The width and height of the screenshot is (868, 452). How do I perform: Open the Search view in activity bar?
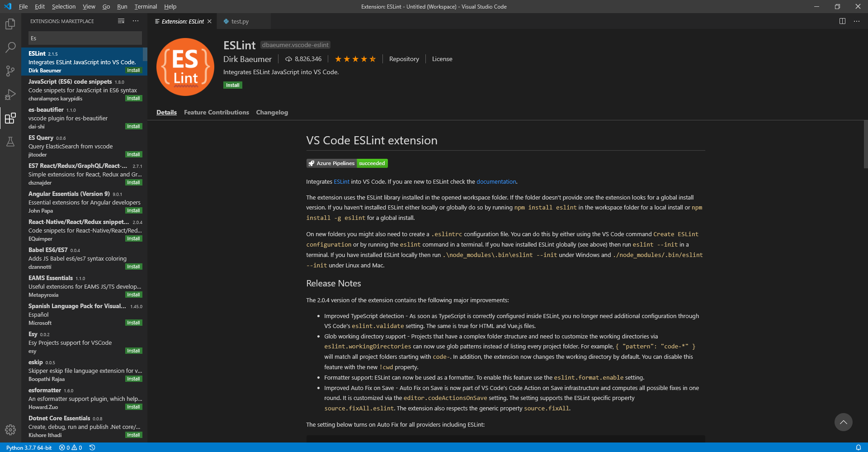[10, 47]
